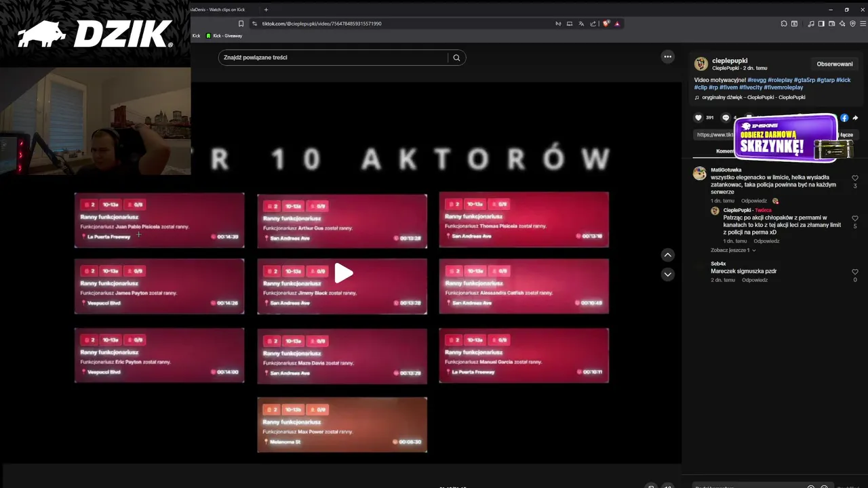Click the share arrow icon
868x488 pixels.
(x=856, y=117)
